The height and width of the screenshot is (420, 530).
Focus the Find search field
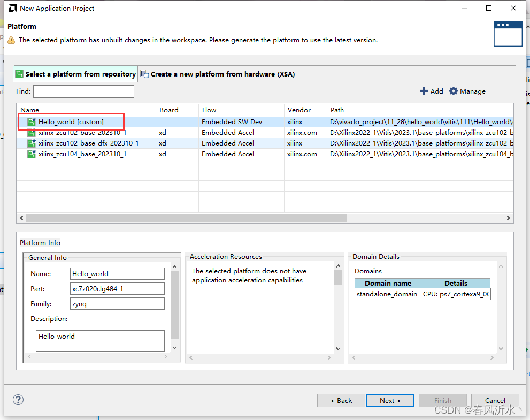[x=83, y=91]
